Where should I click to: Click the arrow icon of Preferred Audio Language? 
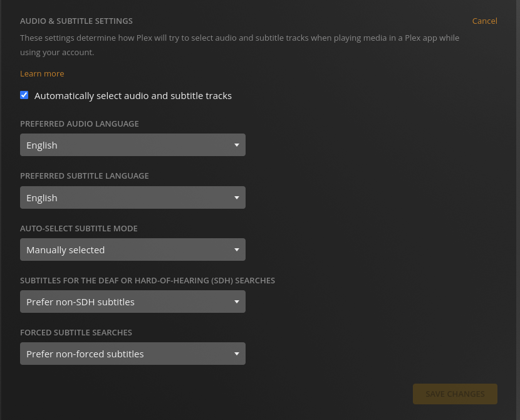(236, 145)
